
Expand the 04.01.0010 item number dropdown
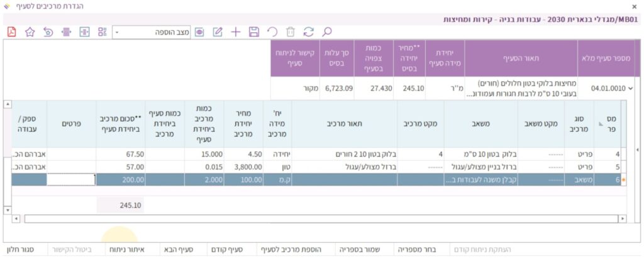[x=584, y=89]
